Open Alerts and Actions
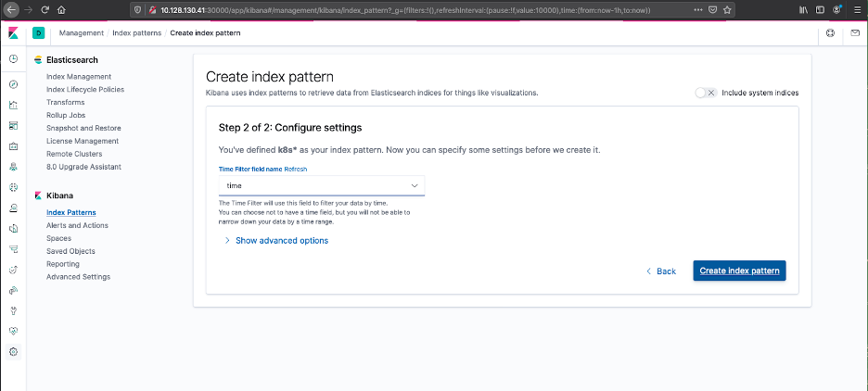This screenshot has width=868, height=391. (78, 225)
